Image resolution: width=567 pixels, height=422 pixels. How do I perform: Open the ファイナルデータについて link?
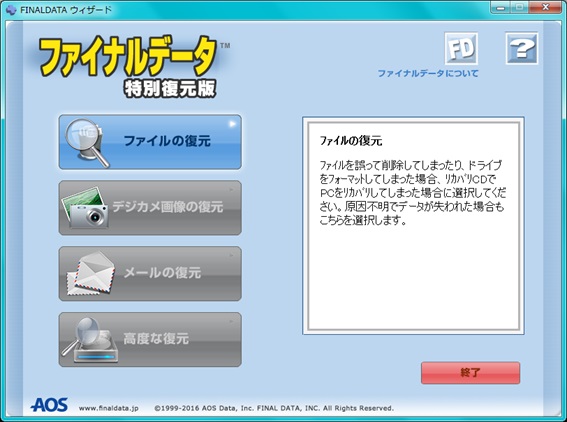coord(428,73)
